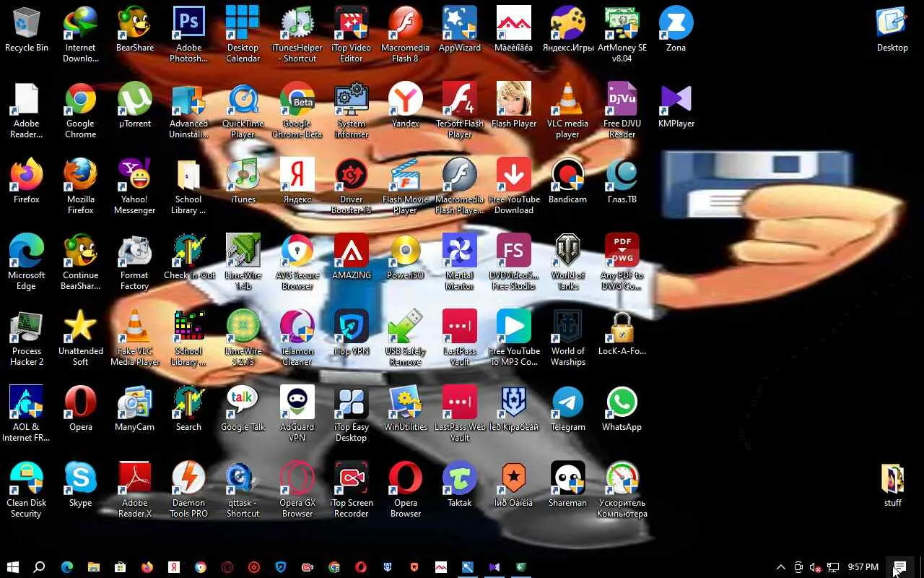Start iTop Screen Recorder from desktop
This screenshot has height=578, width=924.
pyautogui.click(x=352, y=490)
